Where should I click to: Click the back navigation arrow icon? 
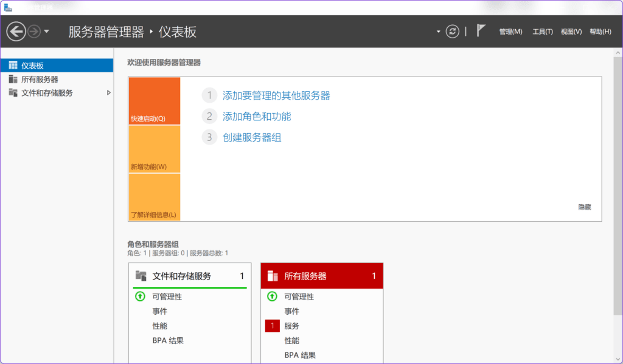pos(16,32)
